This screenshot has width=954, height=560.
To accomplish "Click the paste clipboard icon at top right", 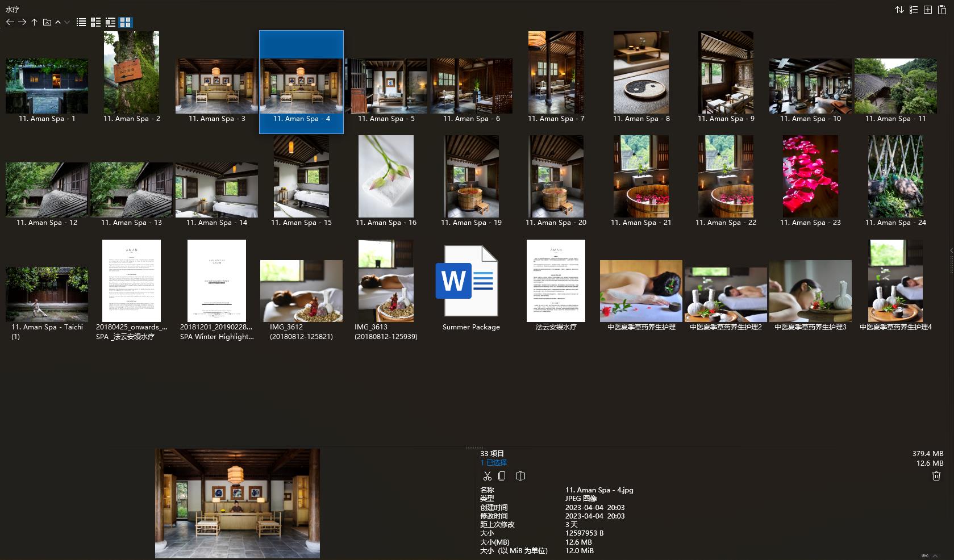I will click(941, 10).
